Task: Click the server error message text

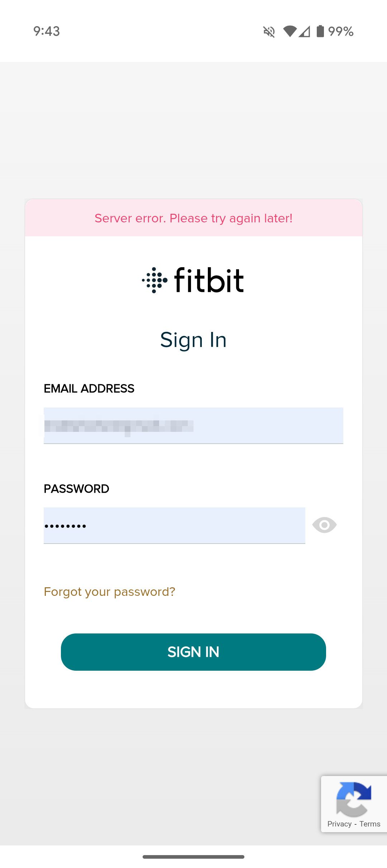Action: click(x=193, y=218)
